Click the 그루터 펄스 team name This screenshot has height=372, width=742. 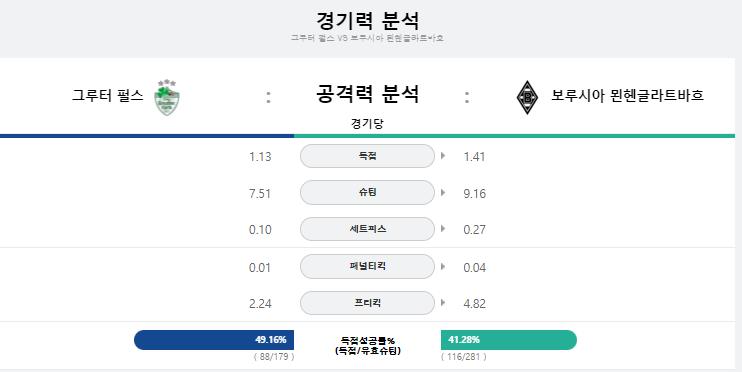(107, 96)
